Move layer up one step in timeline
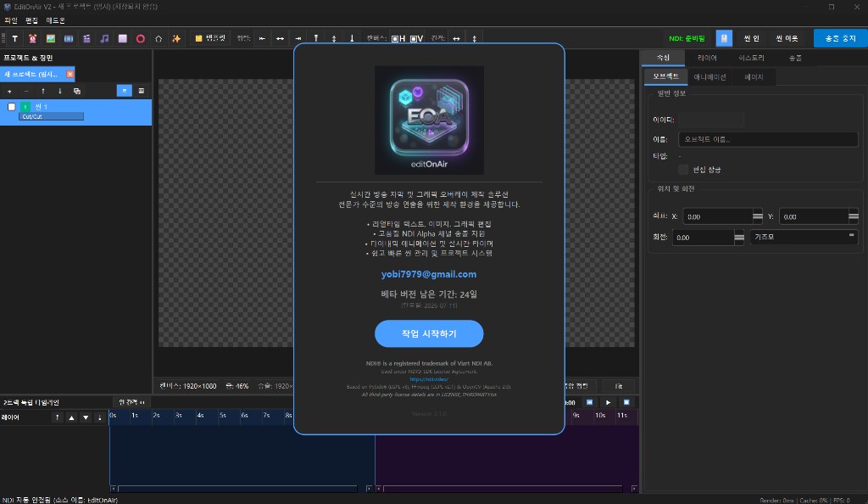The image size is (868, 504). tap(71, 417)
